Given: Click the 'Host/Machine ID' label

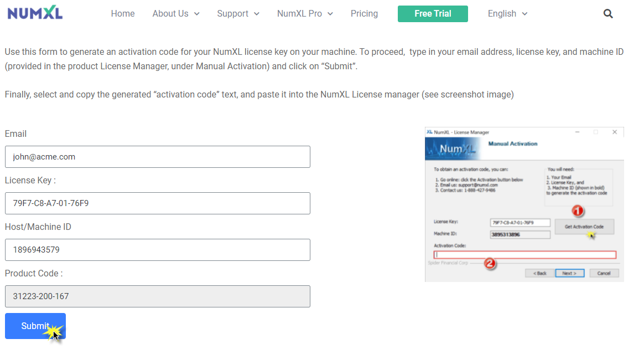Looking at the screenshot, I should [x=38, y=227].
